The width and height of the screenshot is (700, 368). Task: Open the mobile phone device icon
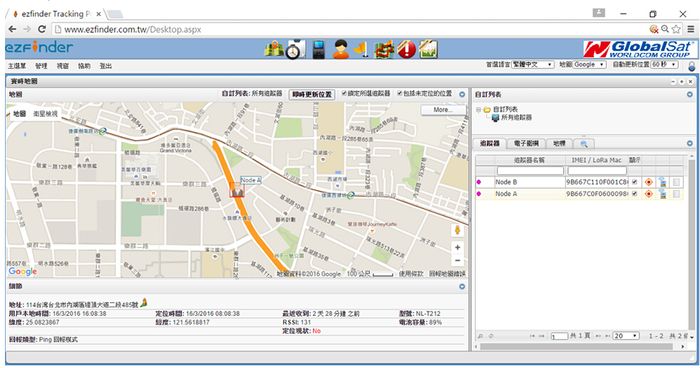click(x=318, y=49)
